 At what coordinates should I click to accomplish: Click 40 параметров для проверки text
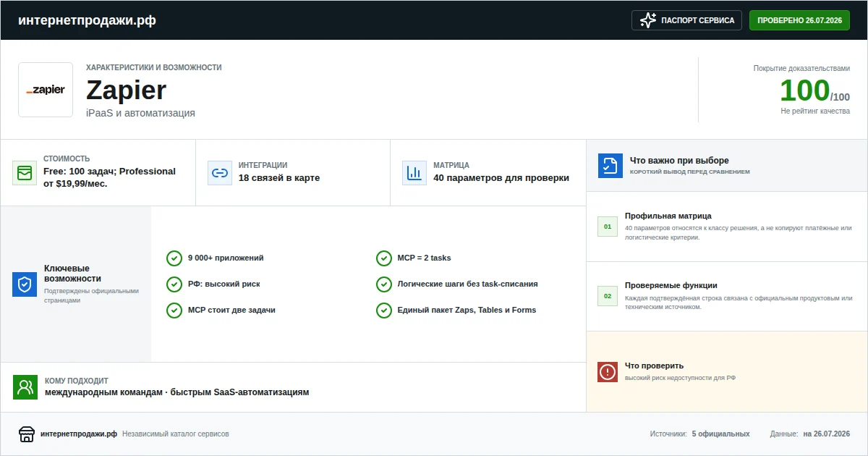pos(501,178)
